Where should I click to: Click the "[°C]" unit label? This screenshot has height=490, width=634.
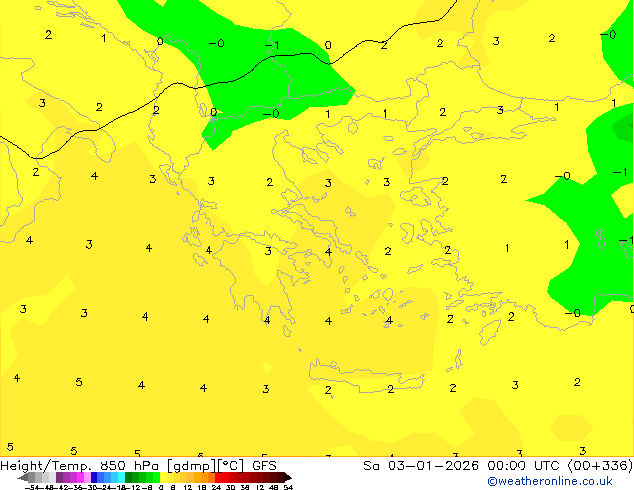(230, 466)
